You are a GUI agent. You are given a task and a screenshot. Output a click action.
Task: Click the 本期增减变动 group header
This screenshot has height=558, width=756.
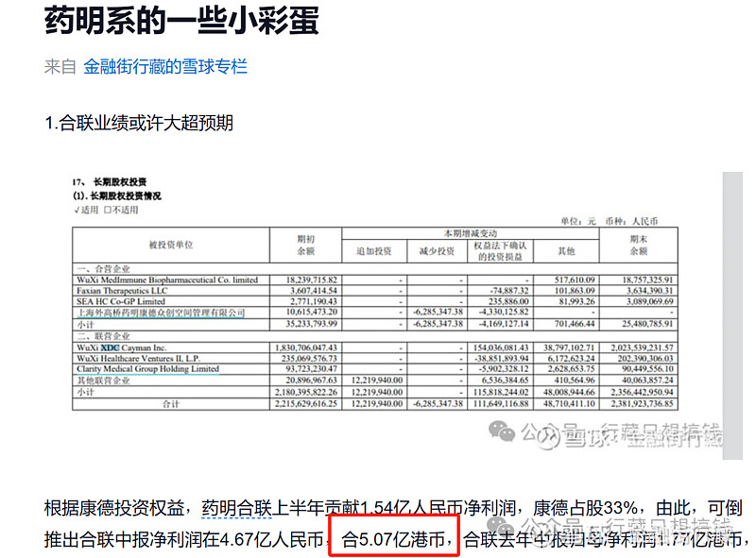(471, 233)
